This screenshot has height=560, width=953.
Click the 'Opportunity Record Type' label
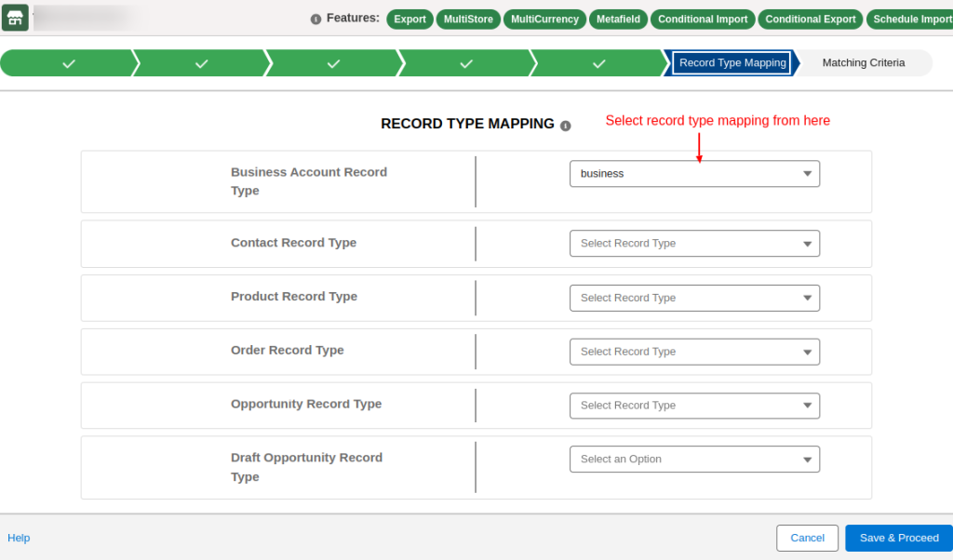tap(306, 404)
